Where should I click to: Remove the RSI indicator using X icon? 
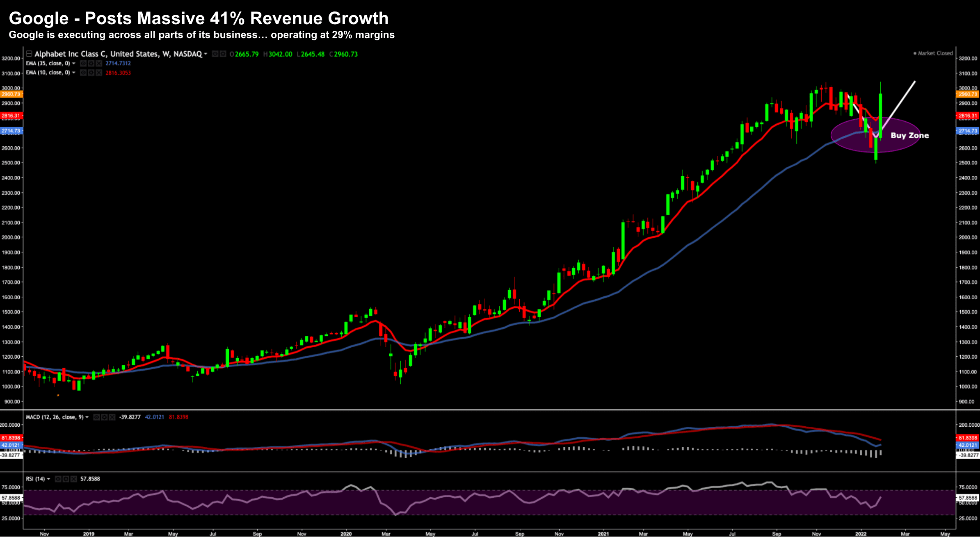click(73, 479)
